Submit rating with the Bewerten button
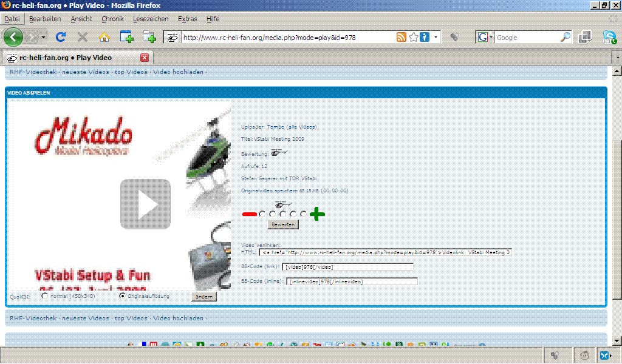The width and height of the screenshot is (622, 364). pos(283,224)
